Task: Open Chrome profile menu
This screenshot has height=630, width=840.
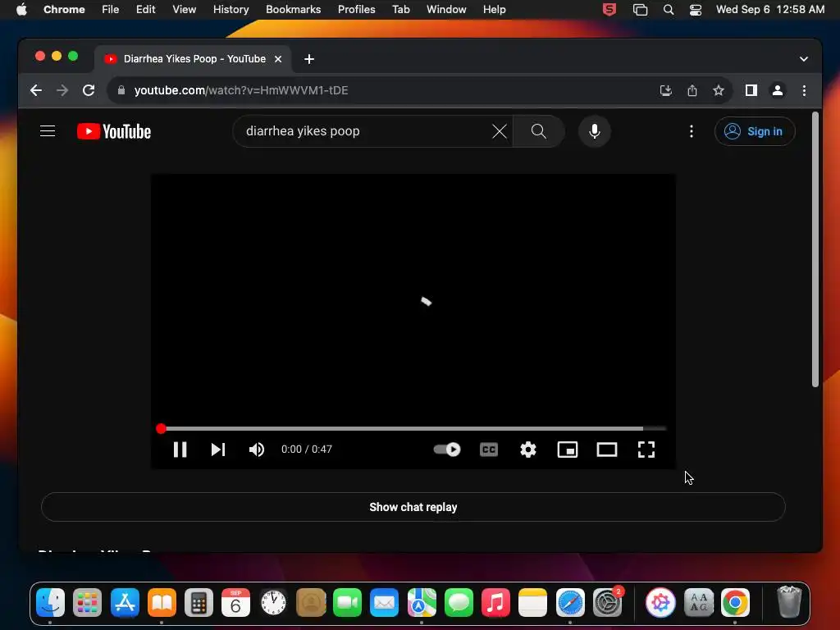Action: tap(778, 90)
